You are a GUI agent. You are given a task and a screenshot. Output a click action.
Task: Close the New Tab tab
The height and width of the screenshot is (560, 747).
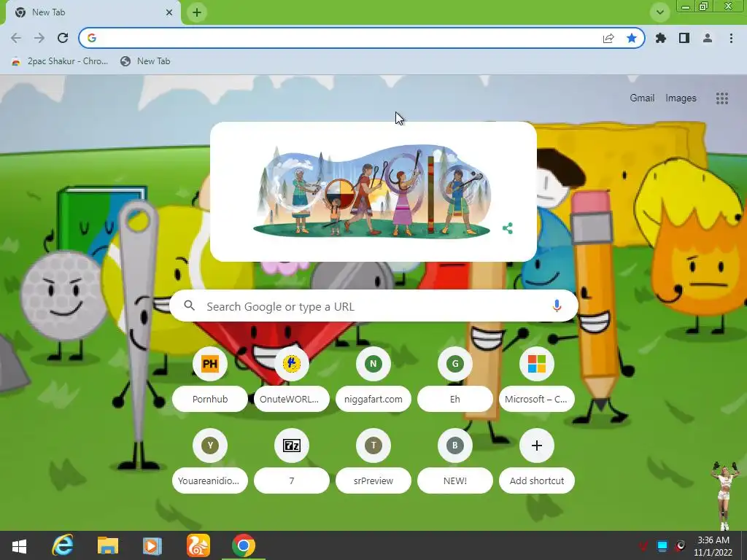(169, 12)
